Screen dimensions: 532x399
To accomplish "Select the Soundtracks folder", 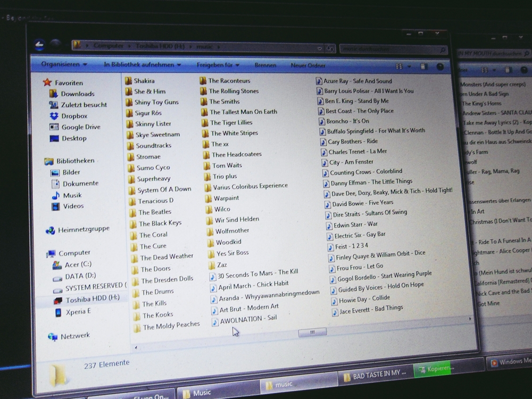I will pyautogui.click(x=149, y=146).
